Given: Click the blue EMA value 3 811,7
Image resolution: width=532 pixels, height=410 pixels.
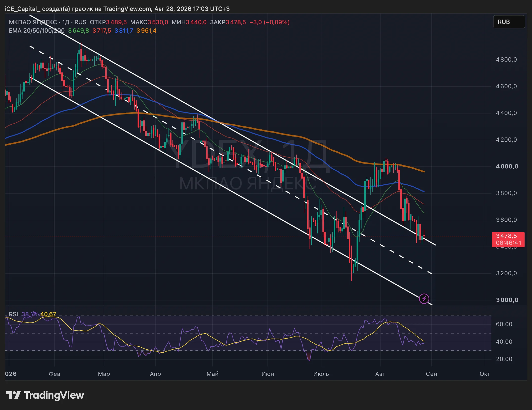Looking at the screenshot, I should click(124, 31).
